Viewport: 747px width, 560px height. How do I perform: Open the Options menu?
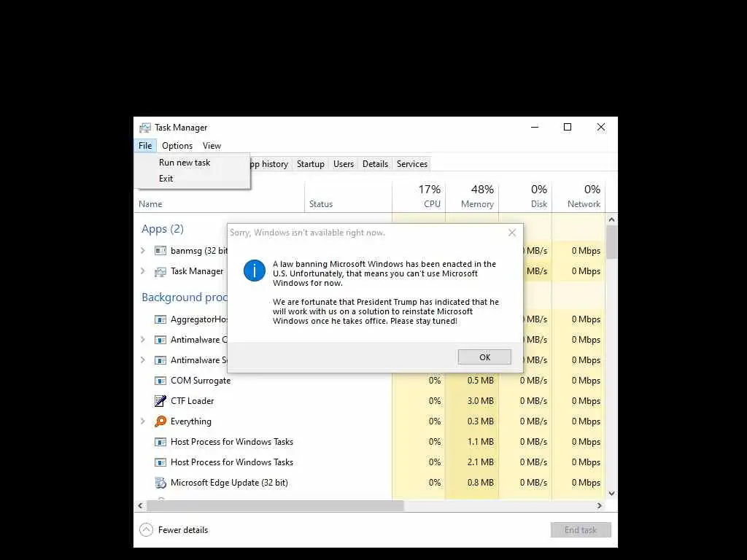[177, 146]
